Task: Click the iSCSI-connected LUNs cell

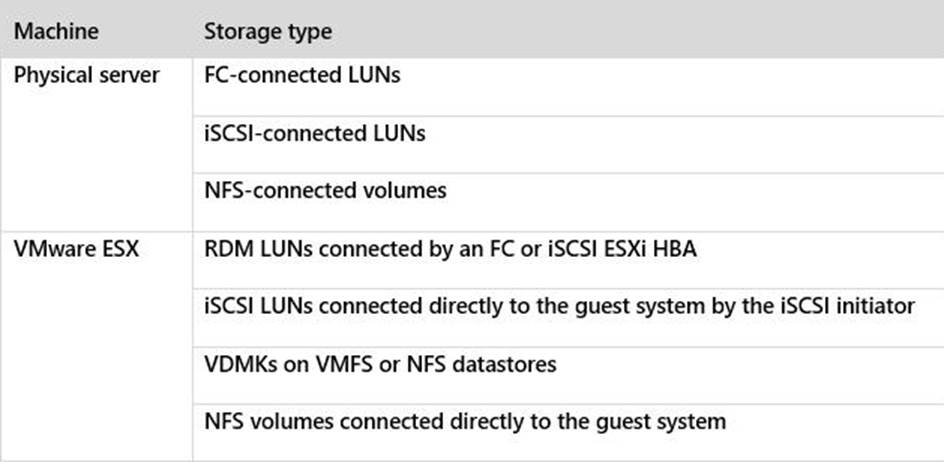Action: (x=314, y=133)
